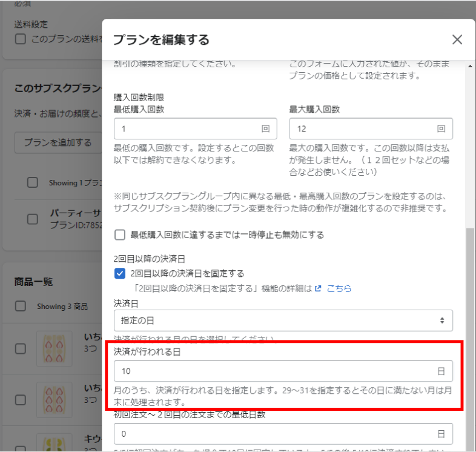Click the 初回注文～2回目の注文までの最低日数 field
476x452 pixels.
283,434
